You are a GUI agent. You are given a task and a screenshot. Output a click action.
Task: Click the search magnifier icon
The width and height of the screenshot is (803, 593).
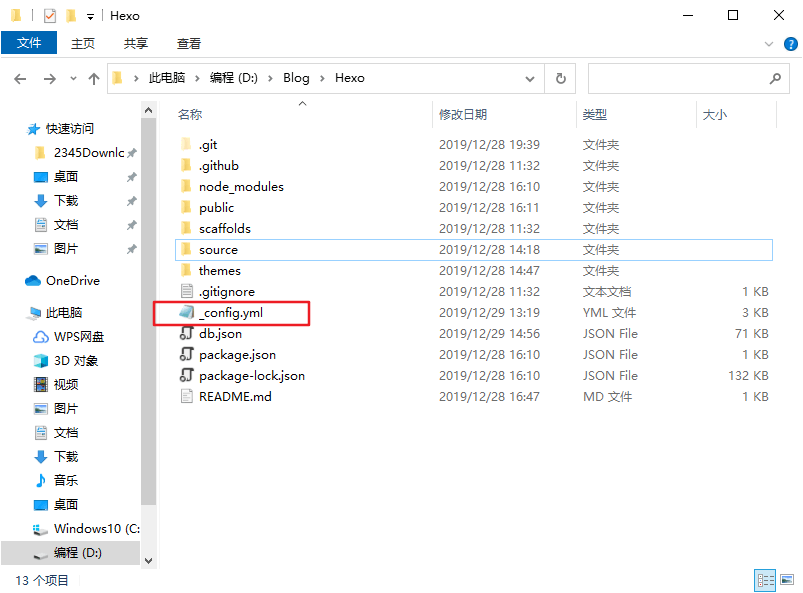point(775,78)
